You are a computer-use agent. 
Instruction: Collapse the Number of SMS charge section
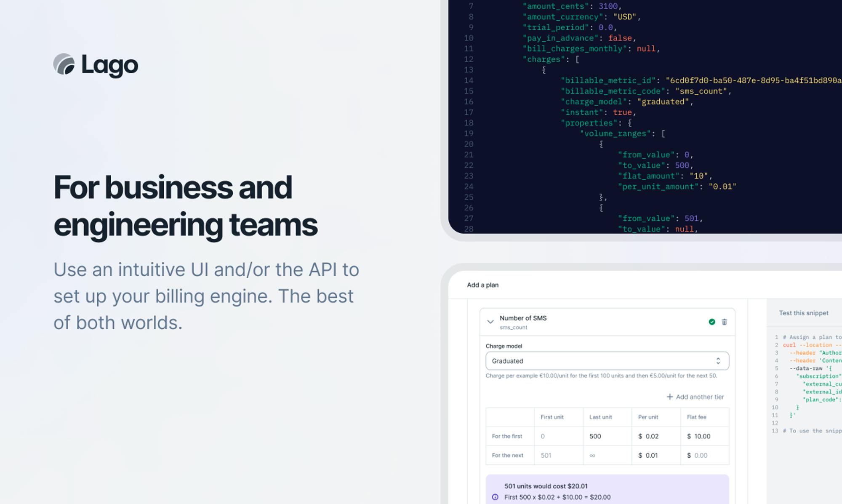490,322
